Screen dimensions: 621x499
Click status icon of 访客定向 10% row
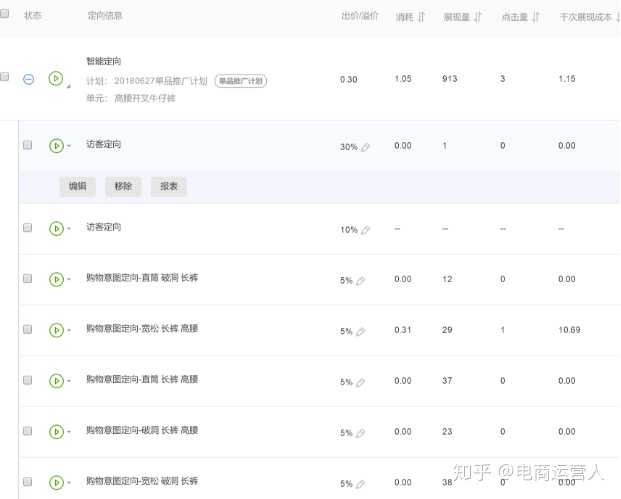click(56, 229)
